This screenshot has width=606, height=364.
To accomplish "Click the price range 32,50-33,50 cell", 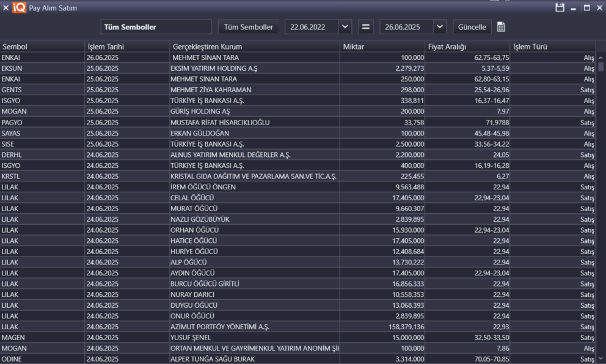I will tap(467, 337).
